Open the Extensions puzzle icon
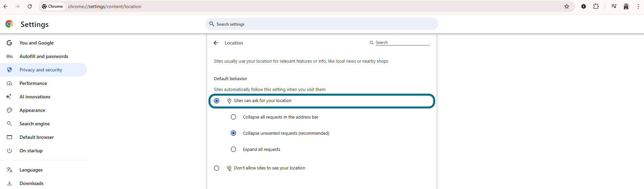This screenshot has width=644, height=189. [596, 6]
